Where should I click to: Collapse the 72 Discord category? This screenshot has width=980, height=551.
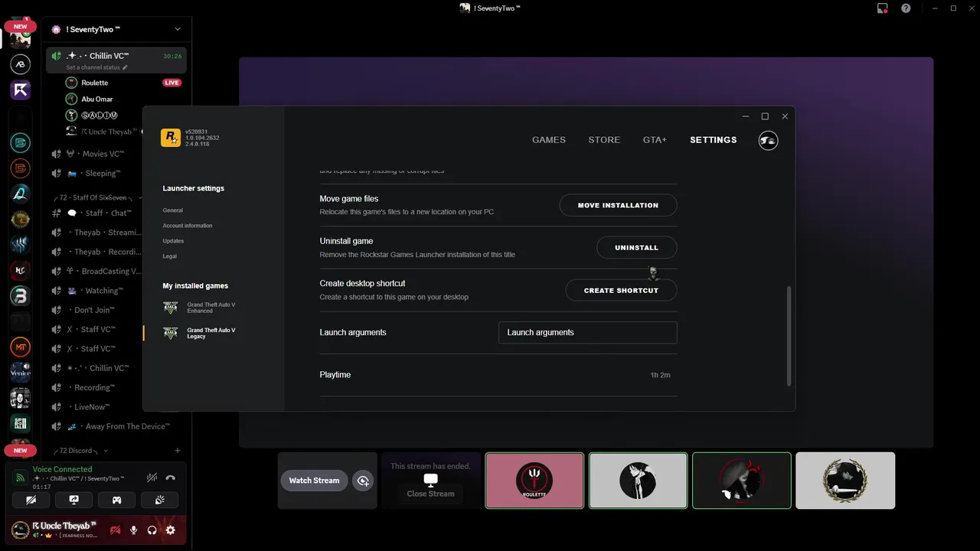click(80, 451)
